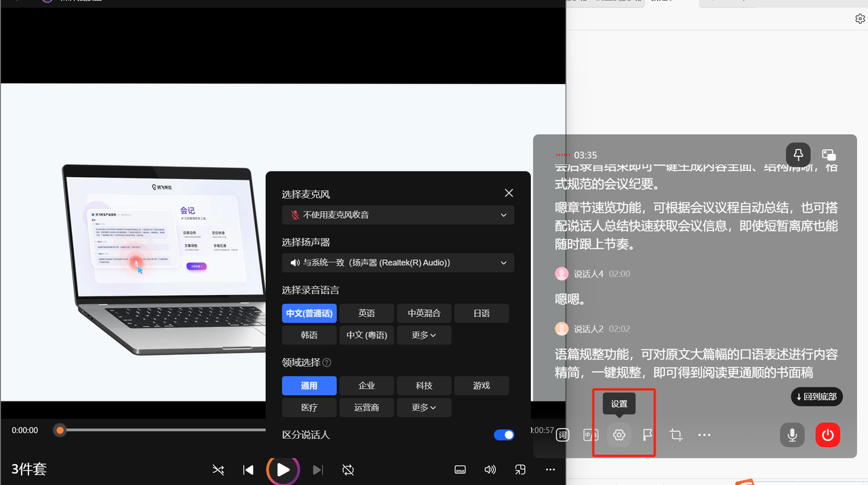Select 韩语 recording language
This screenshot has width=868, height=485.
click(x=309, y=335)
